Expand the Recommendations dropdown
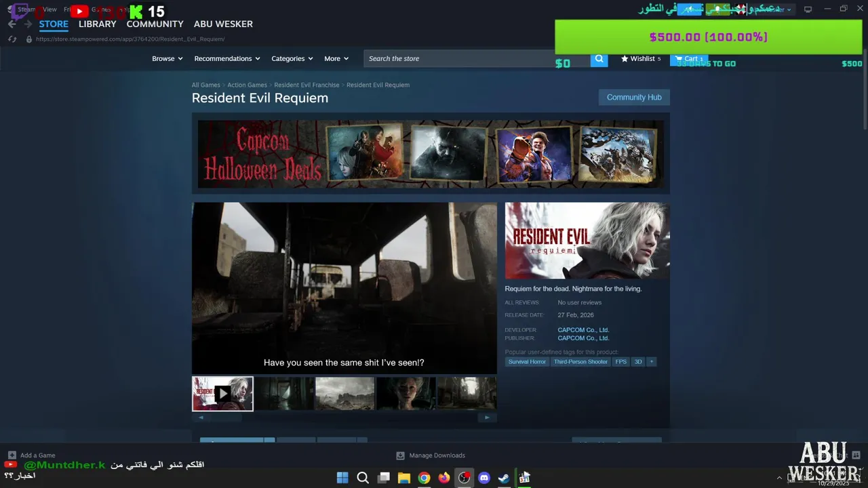868x488 pixels. coord(227,59)
